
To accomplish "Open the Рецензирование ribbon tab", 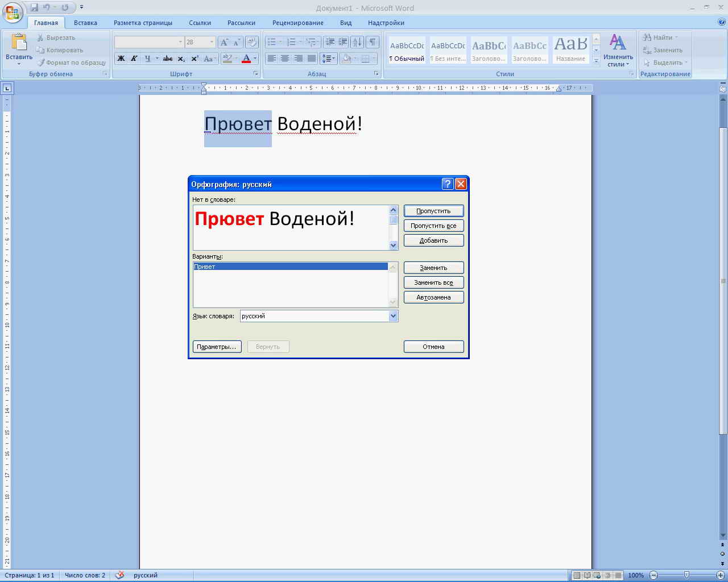I will tap(297, 23).
